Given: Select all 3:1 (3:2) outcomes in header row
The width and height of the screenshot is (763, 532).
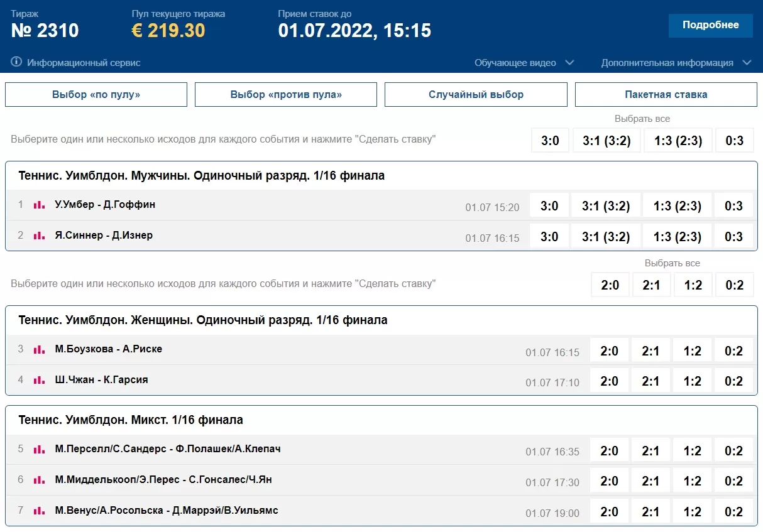Looking at the screenshot, I should tap(606, 141).
